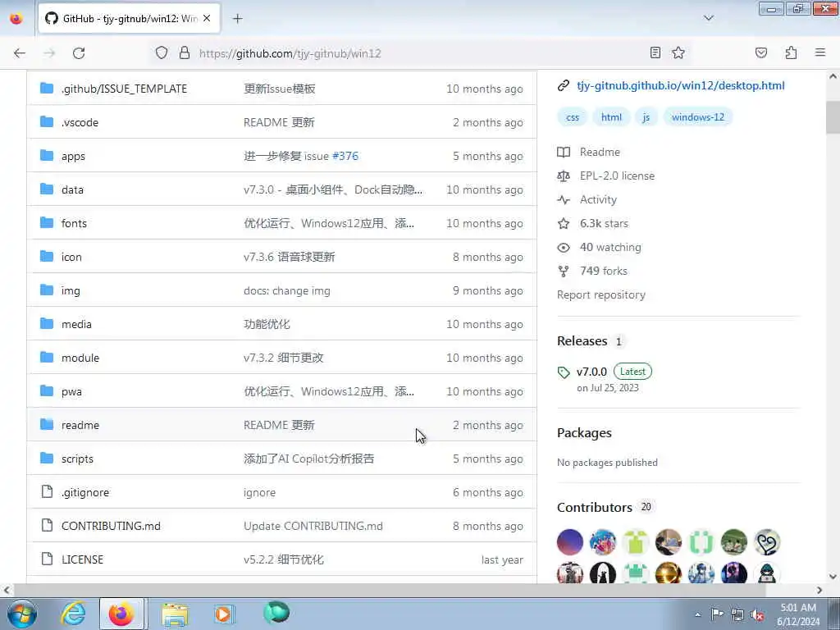Click the site padlock icon
Image resolution: width=840 pixels, height=630 pixels.
pos(185,52)
